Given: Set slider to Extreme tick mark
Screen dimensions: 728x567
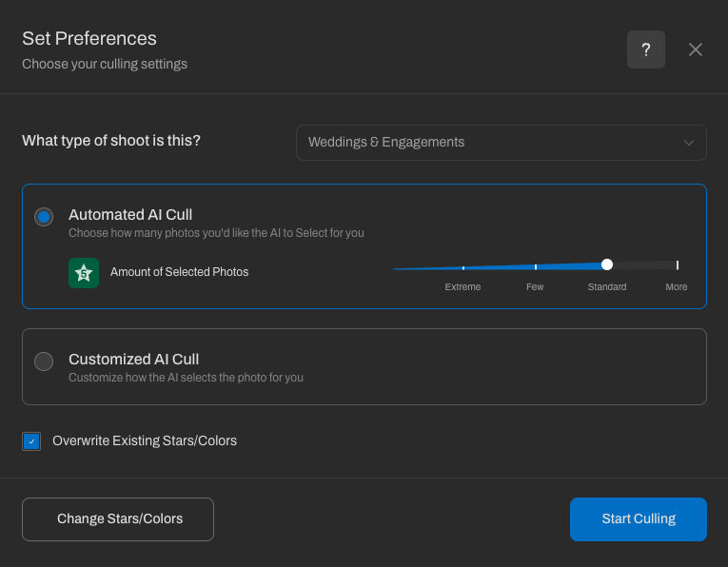Looking at the screenshot, I should pyautogui.click(x=463, y=267).
